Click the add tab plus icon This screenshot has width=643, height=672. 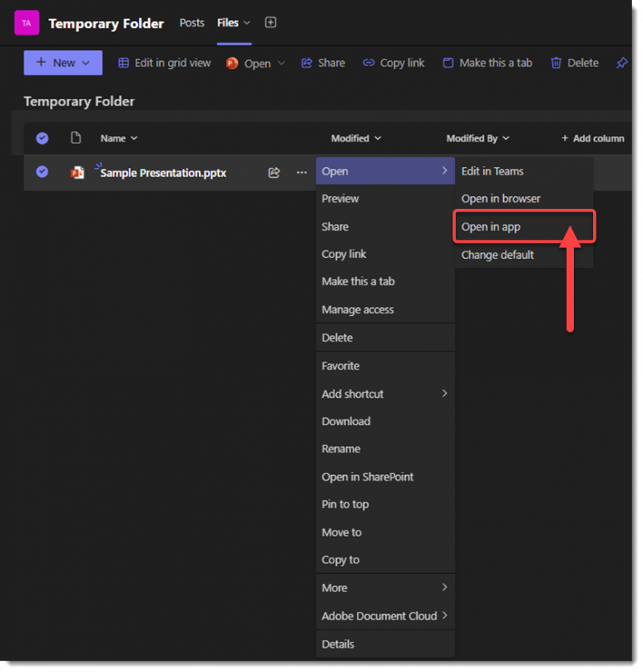pos(271,23)
